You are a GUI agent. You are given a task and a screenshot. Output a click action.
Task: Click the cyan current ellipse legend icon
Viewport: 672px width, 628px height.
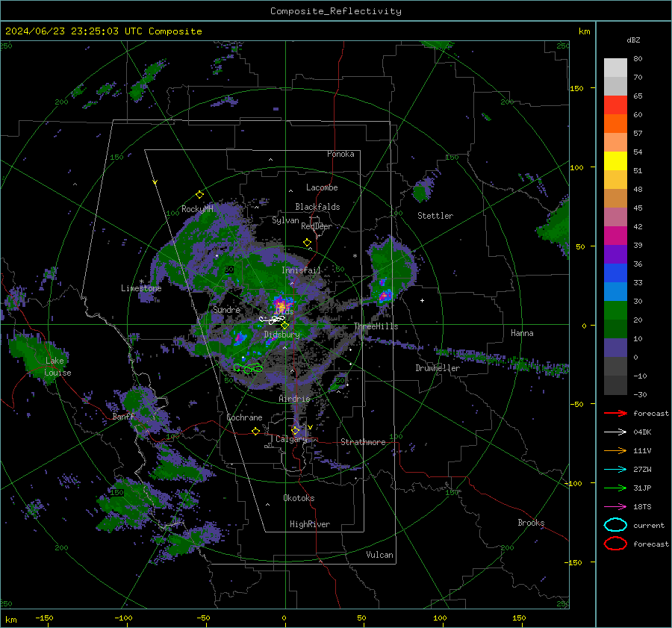coord(615,525)
